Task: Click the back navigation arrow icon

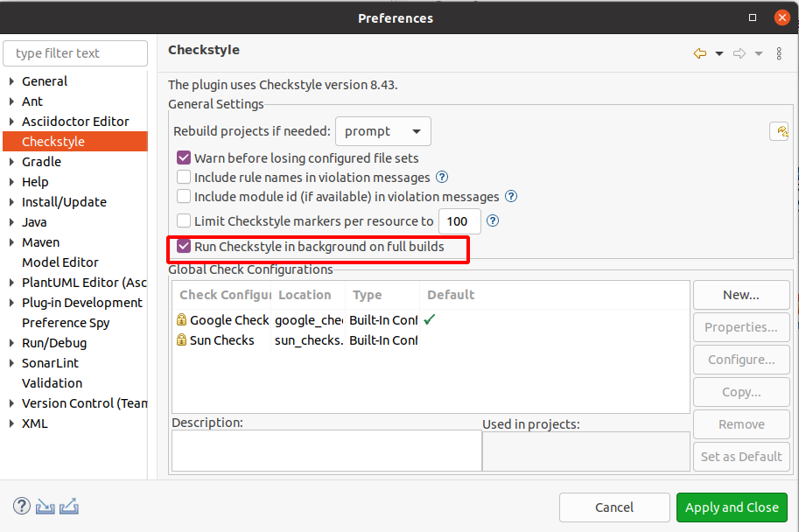Action: [700, 53]
